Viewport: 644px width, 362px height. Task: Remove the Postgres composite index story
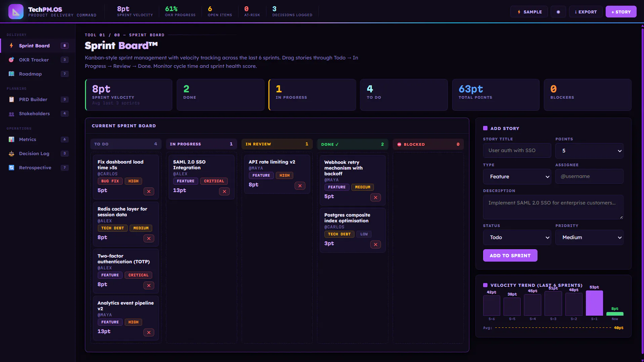(376, 244)
